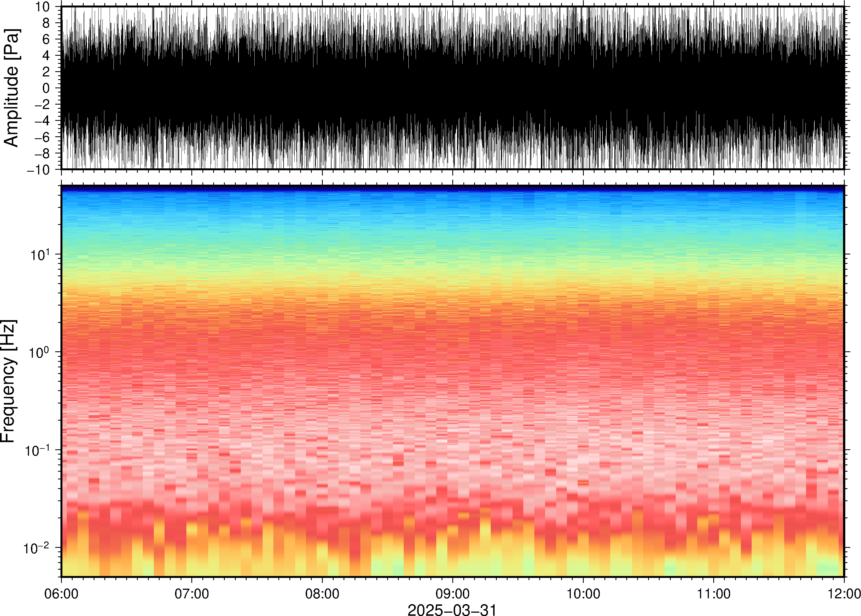Click inside the spectrogram panel
Image resolution: width=861 pixels, height=616 pixels.
pos(453,381)
